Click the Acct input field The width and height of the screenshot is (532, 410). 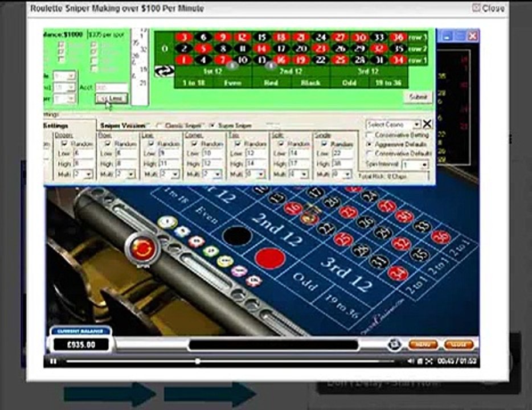pyautogui.click(x=111, y=87)
